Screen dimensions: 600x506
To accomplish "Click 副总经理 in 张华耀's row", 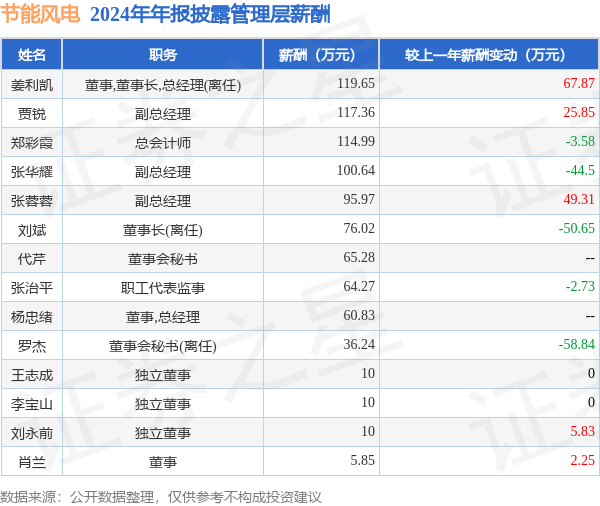I will 163,172.
